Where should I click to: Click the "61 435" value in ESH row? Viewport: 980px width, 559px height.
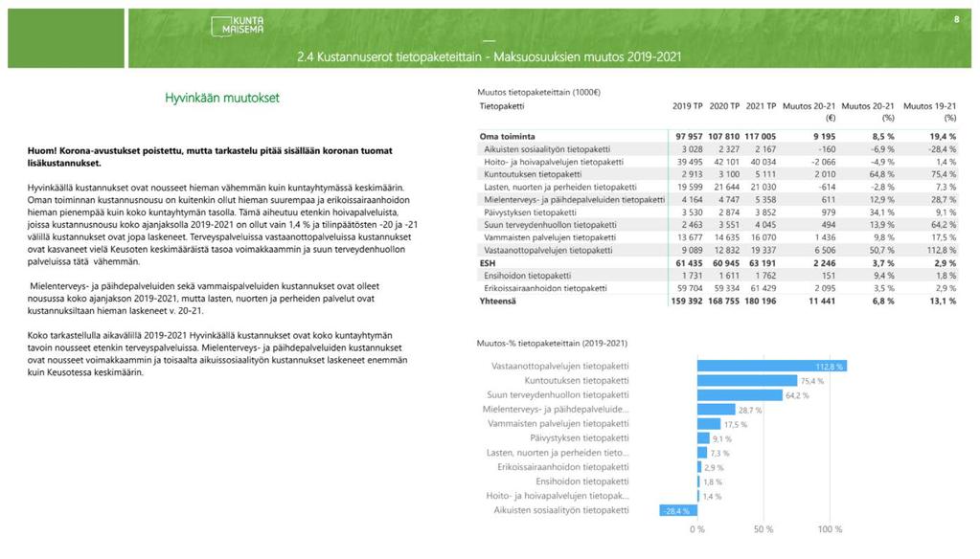[689, 263]
